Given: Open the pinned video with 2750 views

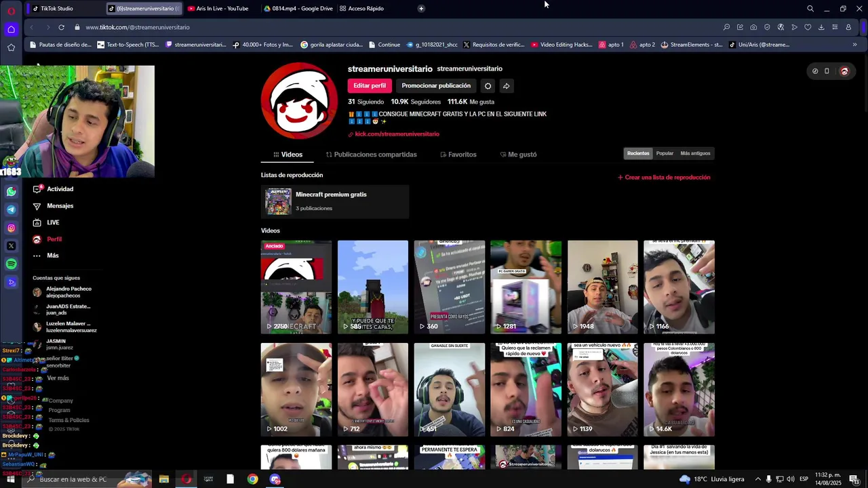Looking at the screenshot, I should (296, 287).
